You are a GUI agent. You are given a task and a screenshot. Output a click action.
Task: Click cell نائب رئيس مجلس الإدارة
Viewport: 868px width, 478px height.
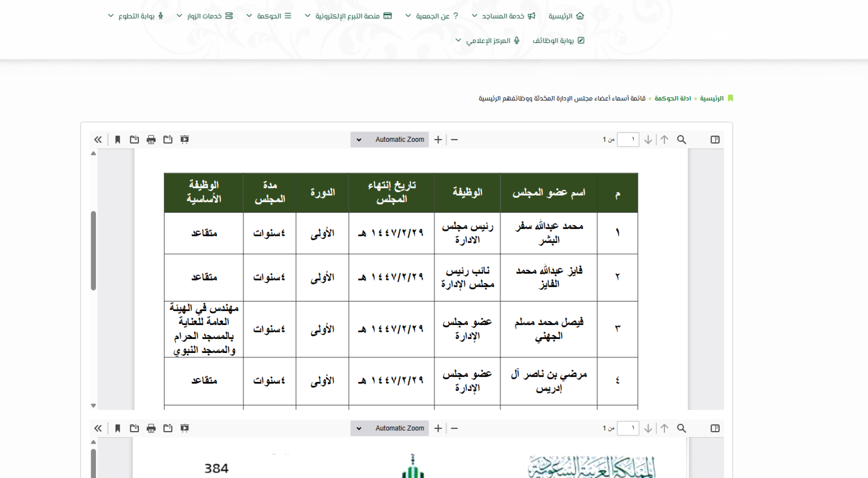[467, 277]
